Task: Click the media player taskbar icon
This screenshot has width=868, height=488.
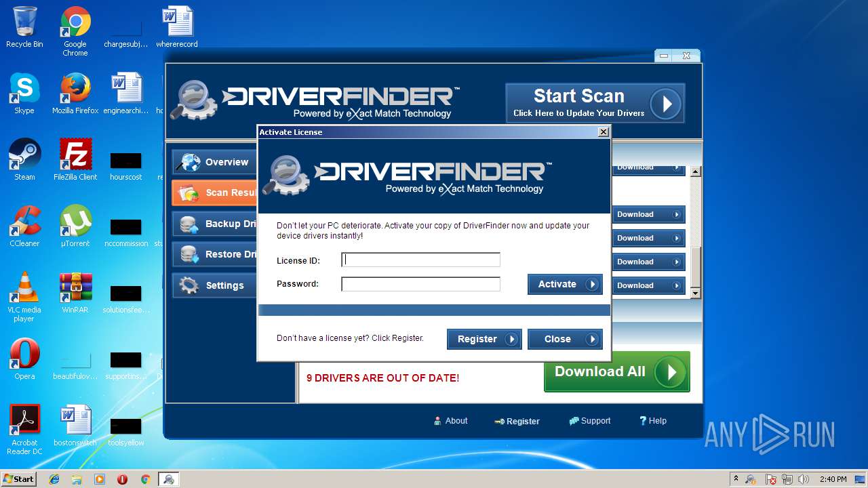Action: tap(100, 479)
